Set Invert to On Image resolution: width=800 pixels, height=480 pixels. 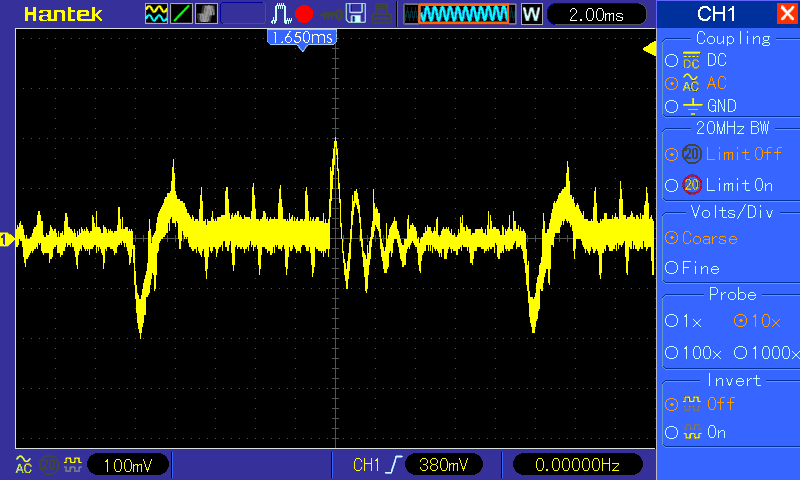pyautogui.click(x=695, y=433)
